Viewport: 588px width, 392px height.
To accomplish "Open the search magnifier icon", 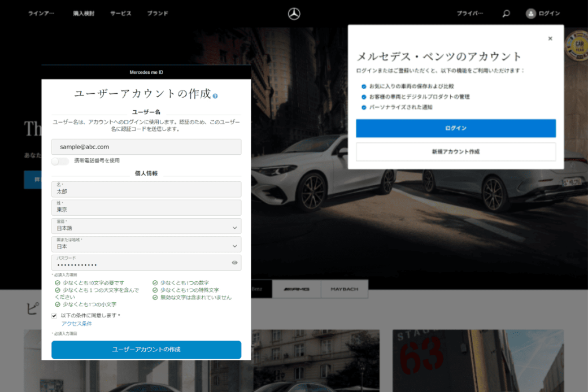I will pos(506,14).
